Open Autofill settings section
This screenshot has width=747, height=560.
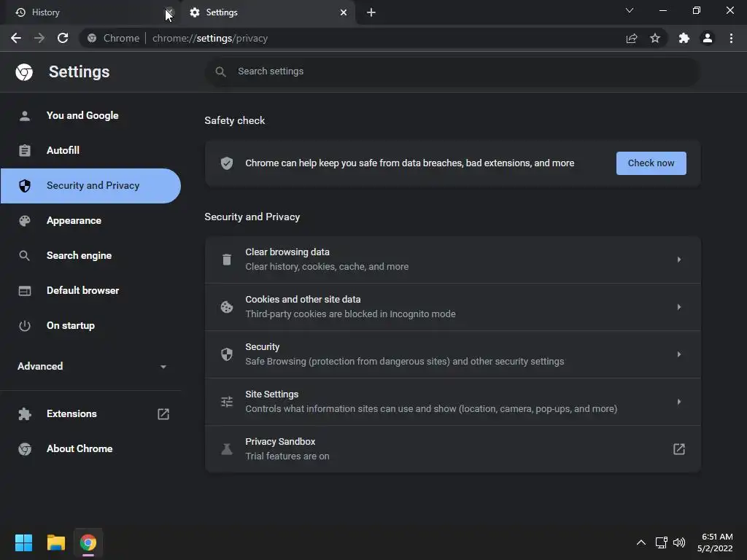pos(91,150)
